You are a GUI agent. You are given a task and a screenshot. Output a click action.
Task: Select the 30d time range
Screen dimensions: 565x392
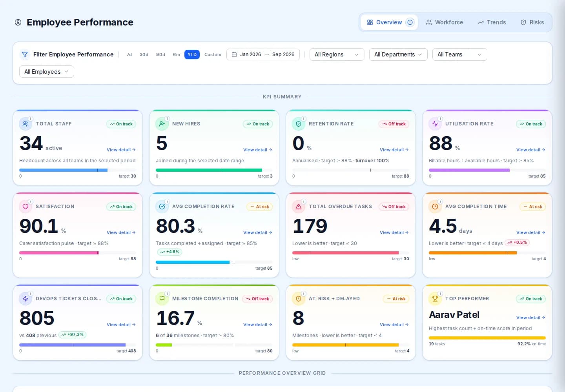[x=144, y=54]
